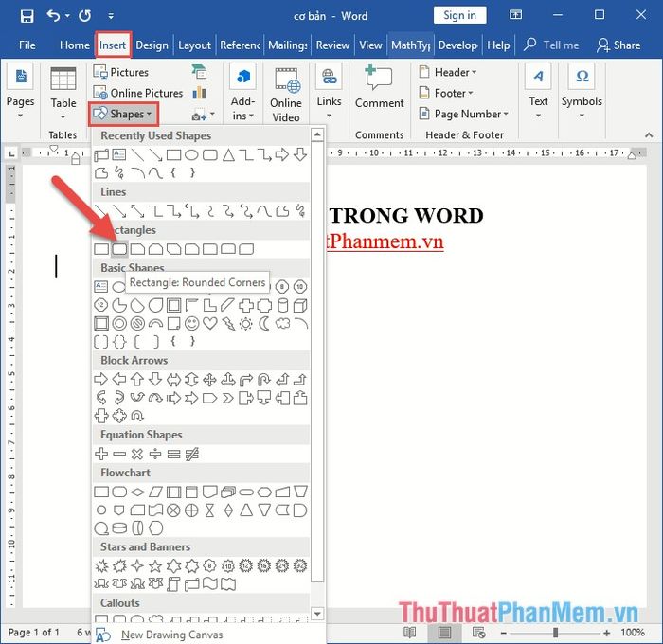Insert an Online Video
Screen dimensions: 663x644
click(286, 94)
